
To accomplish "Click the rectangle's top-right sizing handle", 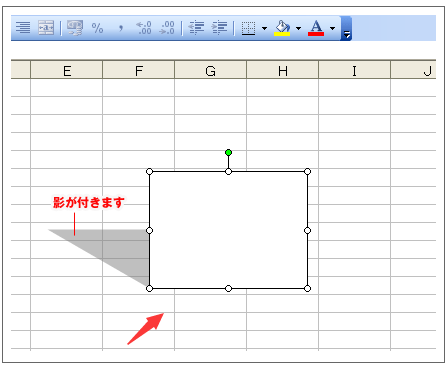I will pos(307,171).
